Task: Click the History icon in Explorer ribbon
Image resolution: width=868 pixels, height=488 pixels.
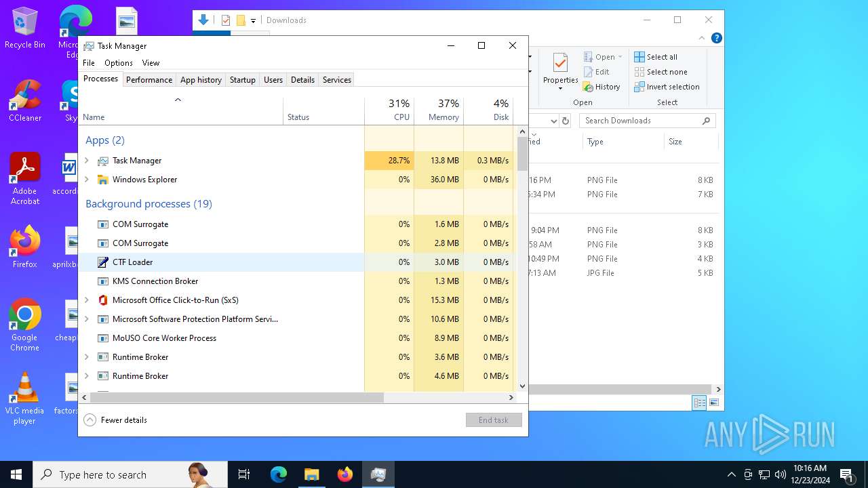Action: click(x=588, y=87)
